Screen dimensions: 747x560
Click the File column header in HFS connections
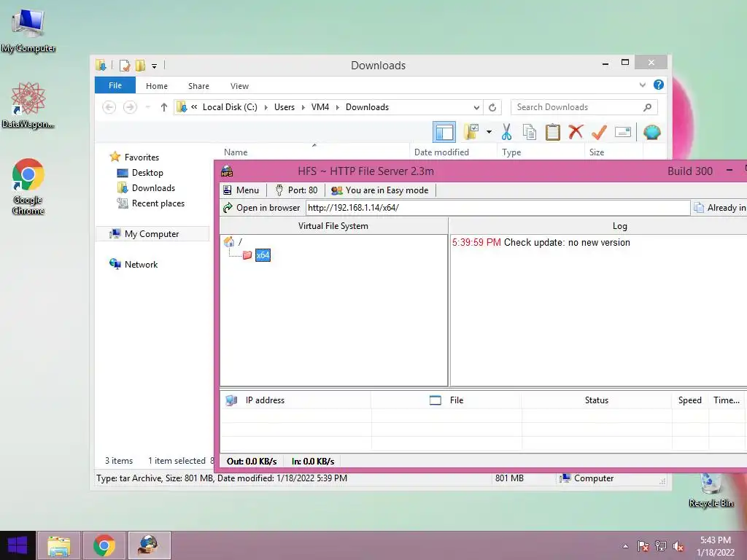(446, 400)
